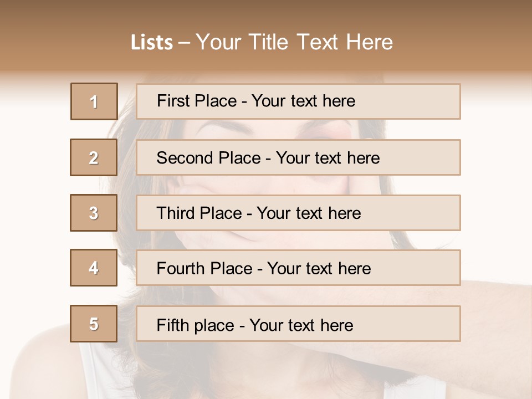Click the 'Fifth place' text bar

click(298, 324)
